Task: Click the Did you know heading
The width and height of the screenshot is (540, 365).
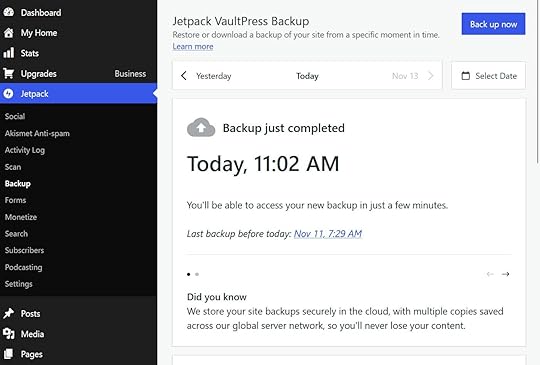Action: click(217, 297)
